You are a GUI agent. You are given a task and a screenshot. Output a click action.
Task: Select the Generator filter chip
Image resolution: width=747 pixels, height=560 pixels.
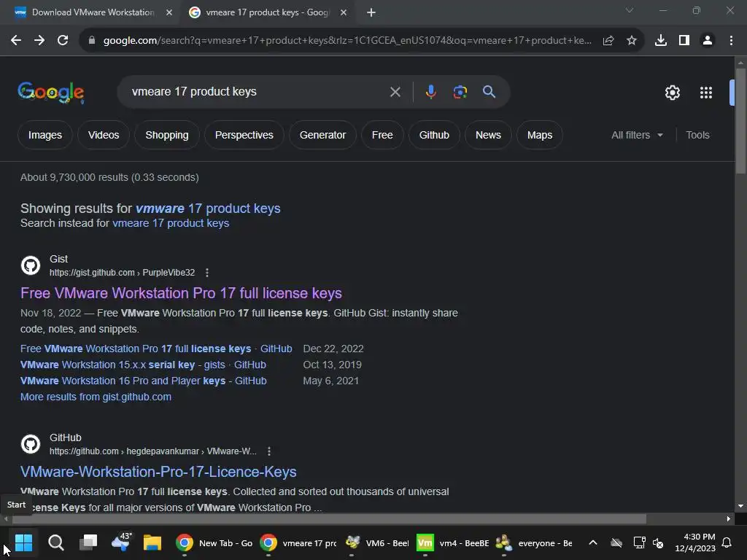(x=322, y=135)
